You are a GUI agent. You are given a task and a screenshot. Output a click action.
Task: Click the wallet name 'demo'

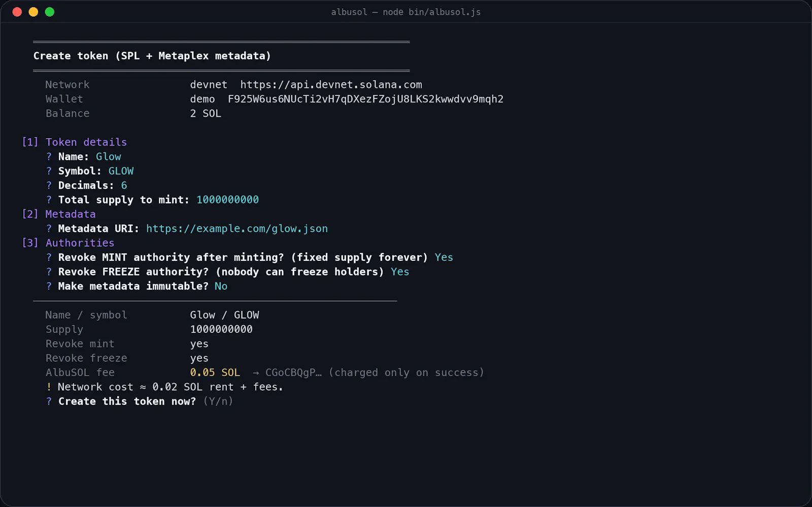click(x=202, y=99)
